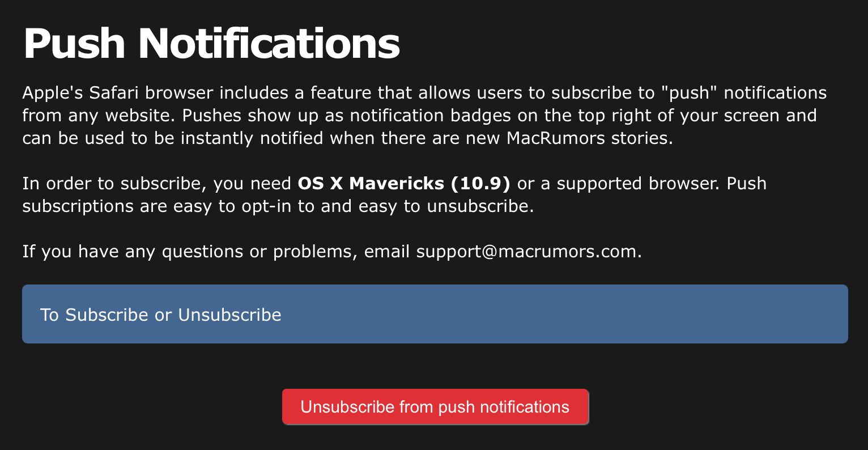Click the bold OS X Mavericks (10.9) text
868x450 pixels.
click(404, 184)
